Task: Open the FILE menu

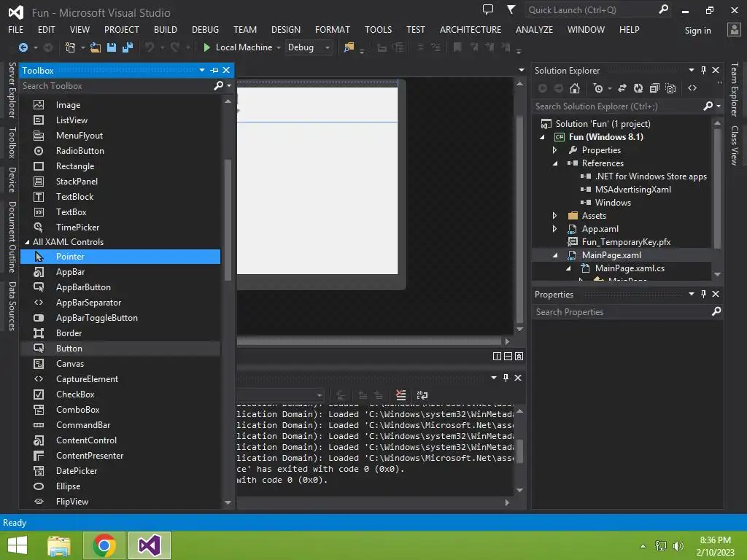Action: click(16, 29)
